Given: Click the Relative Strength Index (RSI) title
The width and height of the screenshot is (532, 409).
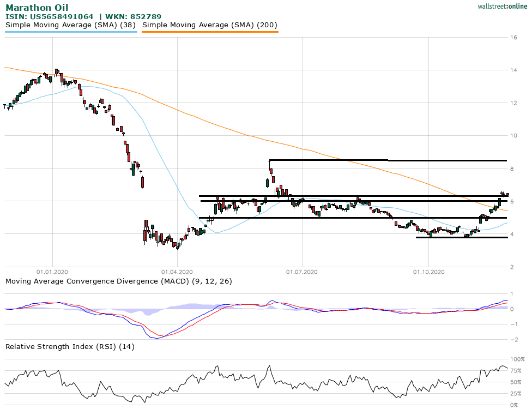Looking at the screenshot, I should [x=70, y=346].
